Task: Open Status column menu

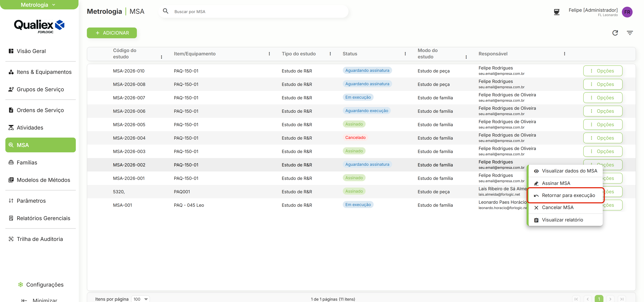Action: point(405,54)
